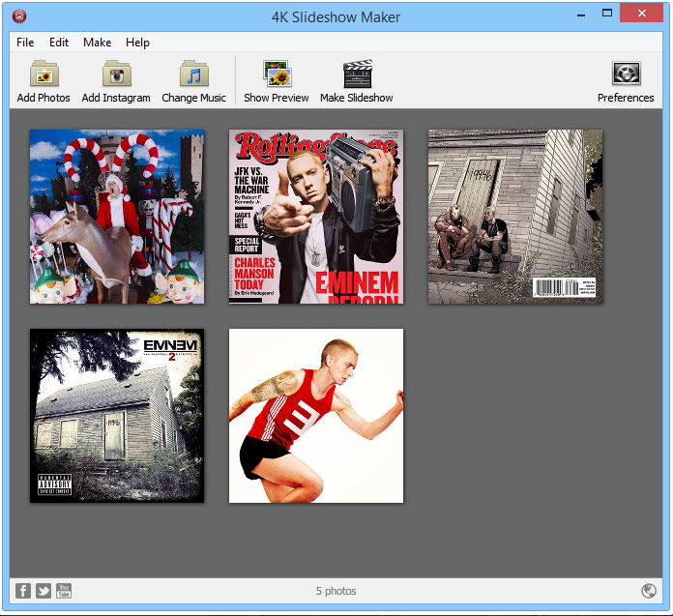This screenshot has width=673, height=616.
Task: Open Preferences from the toolbar
Action: tap(626, 75)
